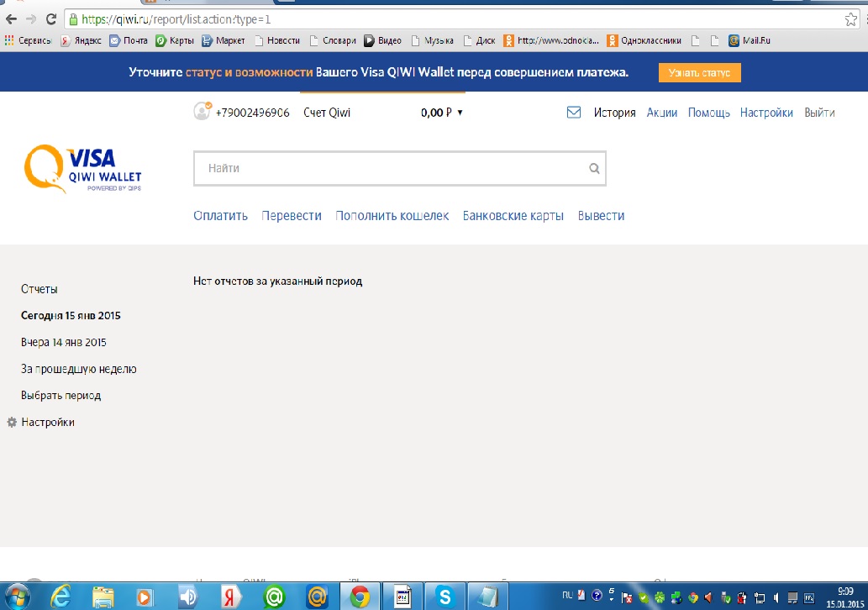Screen dimensions: 868x610
Task: Open the Пополнить кошелек tab
Action: [x=392, y=216]
